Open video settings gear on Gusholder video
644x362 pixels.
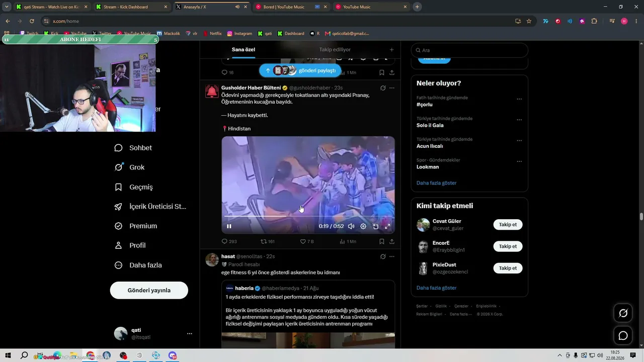[363, 226]
